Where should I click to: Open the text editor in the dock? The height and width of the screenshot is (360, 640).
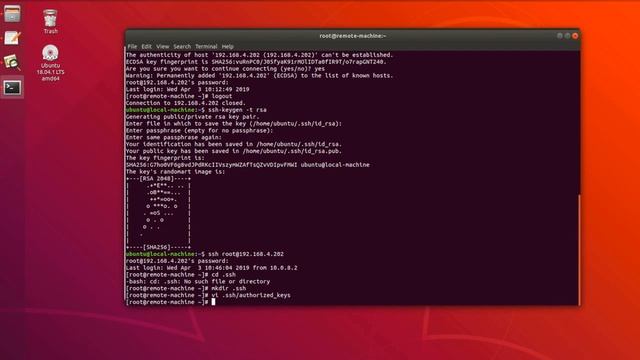tap(12, 38)
